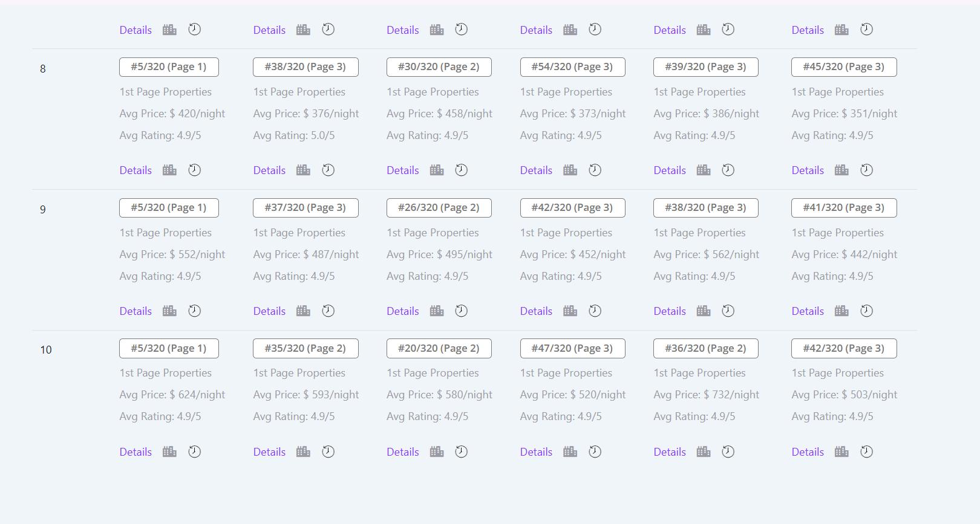Click the history clock for row 9 #26/320

[x=462, y=311]
